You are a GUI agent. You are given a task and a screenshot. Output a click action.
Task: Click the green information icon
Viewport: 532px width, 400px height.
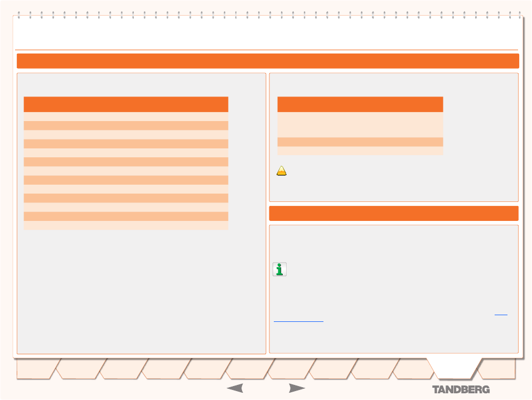point(279,269)
